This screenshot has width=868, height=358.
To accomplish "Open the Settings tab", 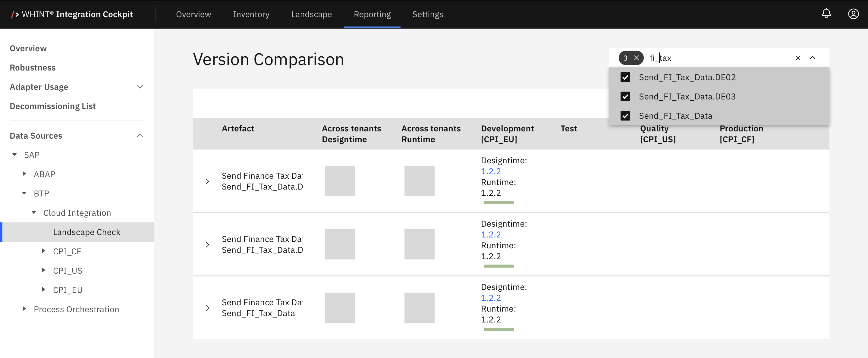I will click(x=428, y=14).
